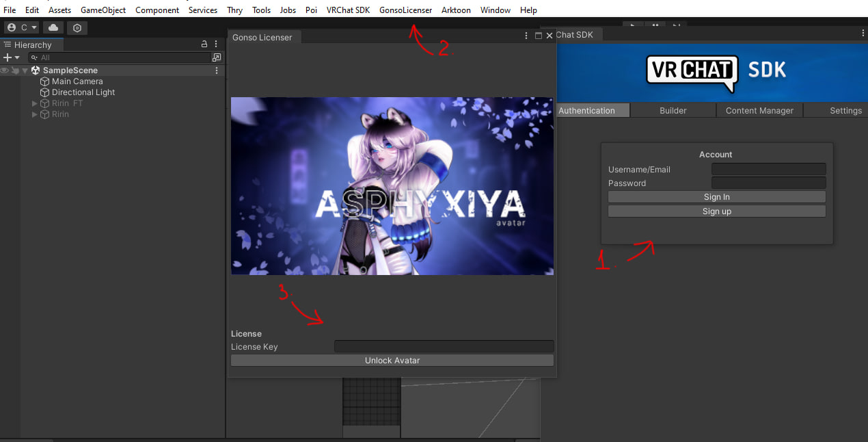Click the Unlock Avatar button
868x442 pixels.
pyautogui.click(x=392, y=361)
